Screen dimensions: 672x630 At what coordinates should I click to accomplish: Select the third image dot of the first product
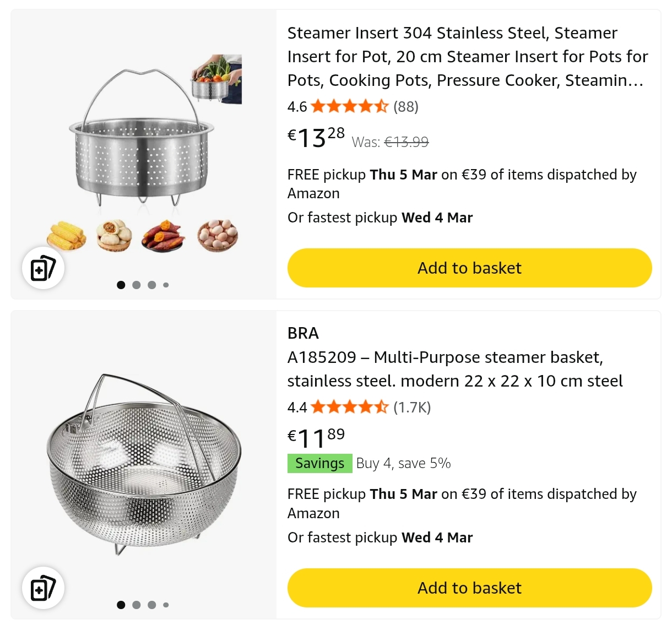pyautogui.click(x=152, y=285)
